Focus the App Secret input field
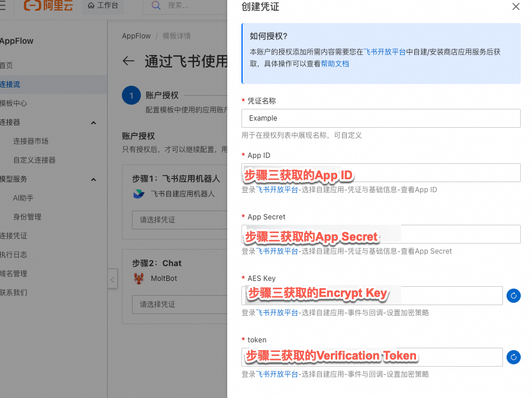Viewport: 532px width, 398px height. [x=381, y=234]
